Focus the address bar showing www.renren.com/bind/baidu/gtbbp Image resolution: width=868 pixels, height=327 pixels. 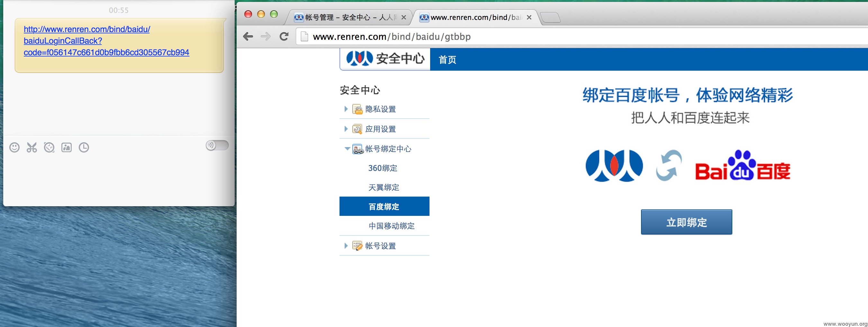(x=582, y=36)
